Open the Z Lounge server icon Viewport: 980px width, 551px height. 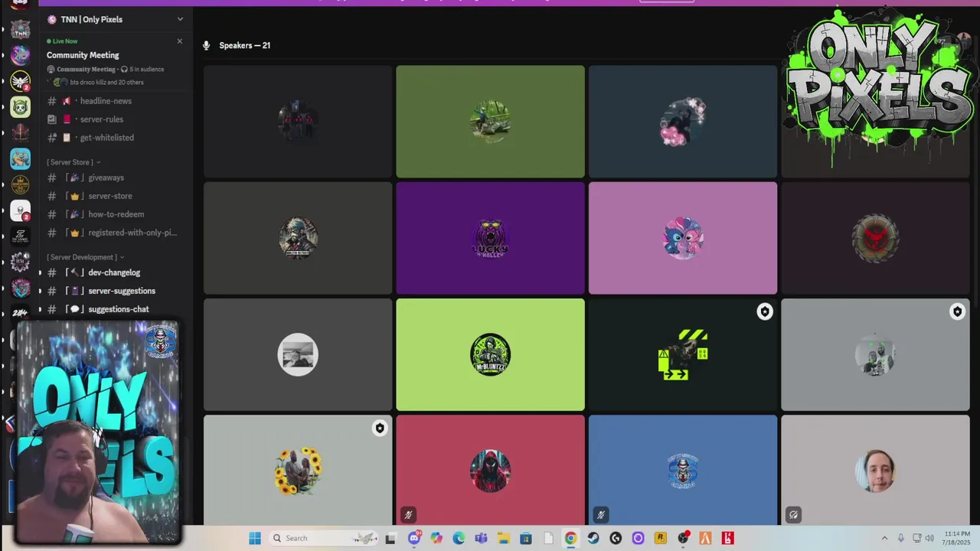(21, 236)
